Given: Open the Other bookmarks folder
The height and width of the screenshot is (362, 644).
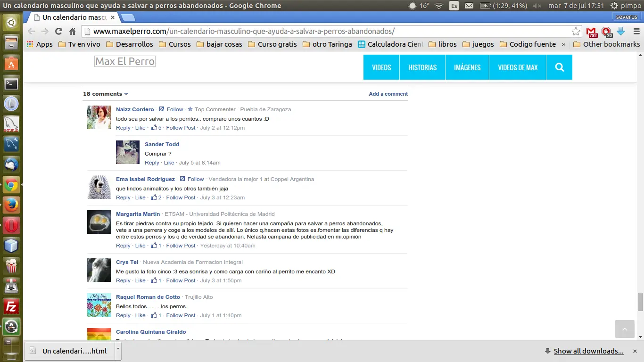Looking at the screenshot, I should (606, 44).
